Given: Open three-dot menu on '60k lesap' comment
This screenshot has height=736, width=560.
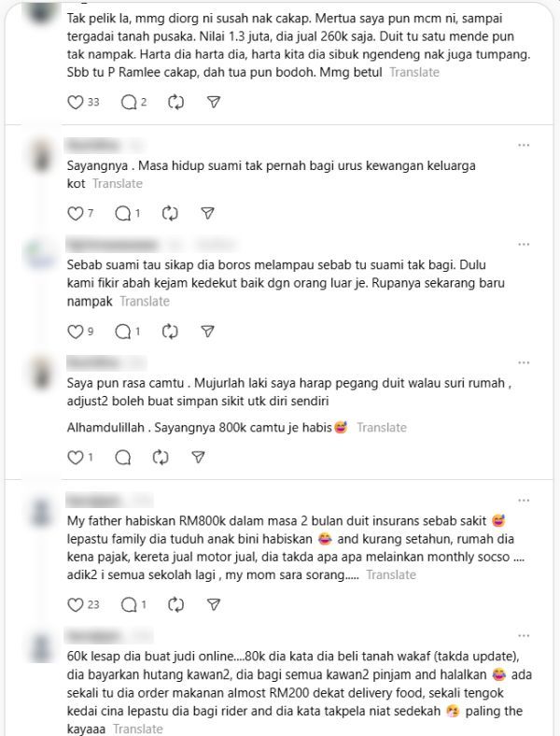Looking at the screenshot, I should tap(524, 635).
